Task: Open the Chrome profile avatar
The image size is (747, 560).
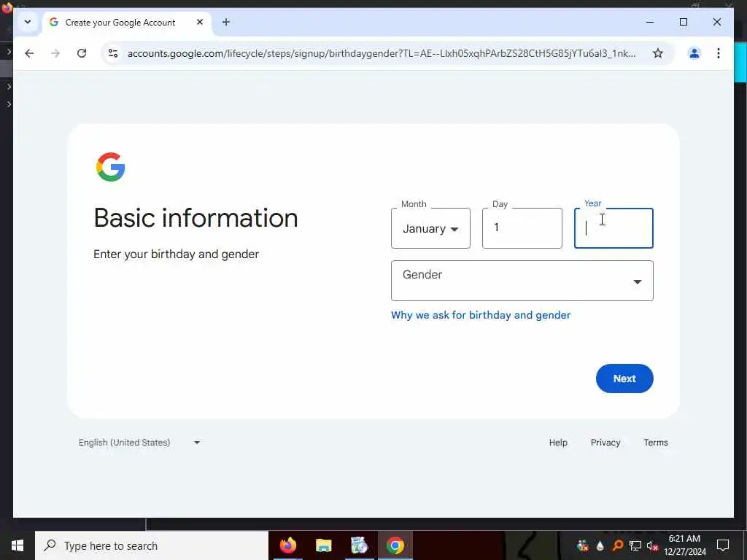Action: pyautogui.click(x=694, y=53)
